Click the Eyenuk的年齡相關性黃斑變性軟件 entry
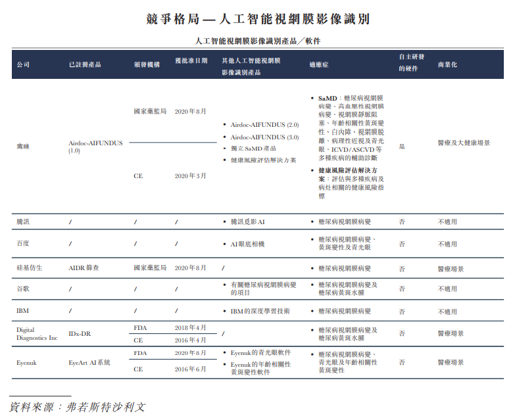Viewport: 515px width, 420px height. (x=260, y=368)
